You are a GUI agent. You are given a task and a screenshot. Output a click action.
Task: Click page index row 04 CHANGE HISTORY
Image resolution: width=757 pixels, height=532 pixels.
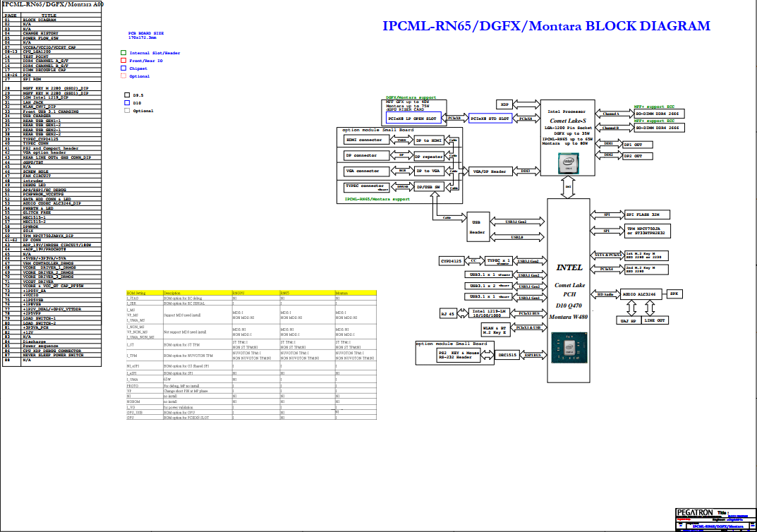(x=52, y=33)
